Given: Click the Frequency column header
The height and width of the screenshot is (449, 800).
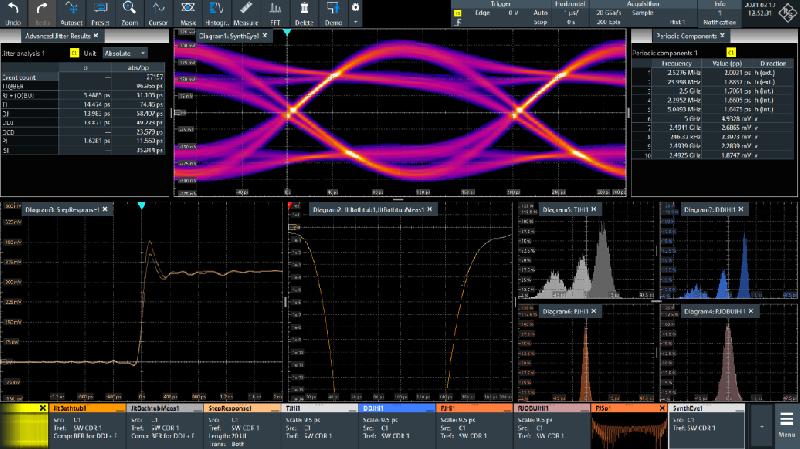Looking at the screenshot, I should pyautogui.click(x=677, y=64).
